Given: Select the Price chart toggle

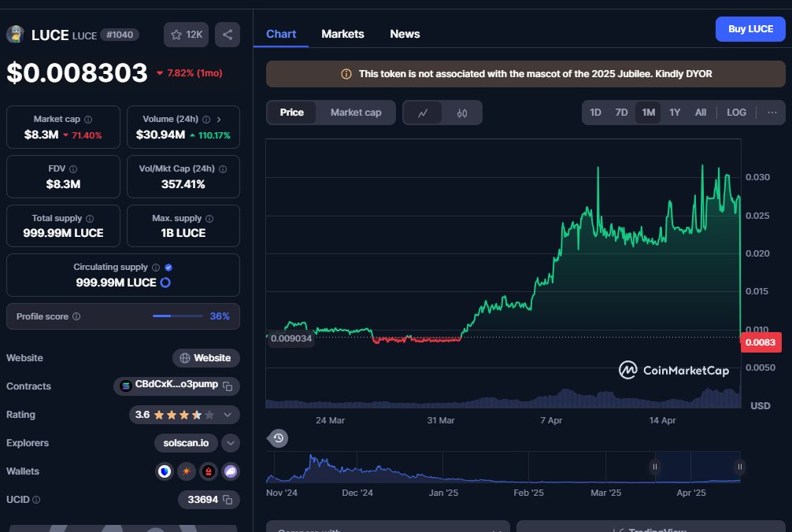Looking at the screenshot, I should coord(291,113).
